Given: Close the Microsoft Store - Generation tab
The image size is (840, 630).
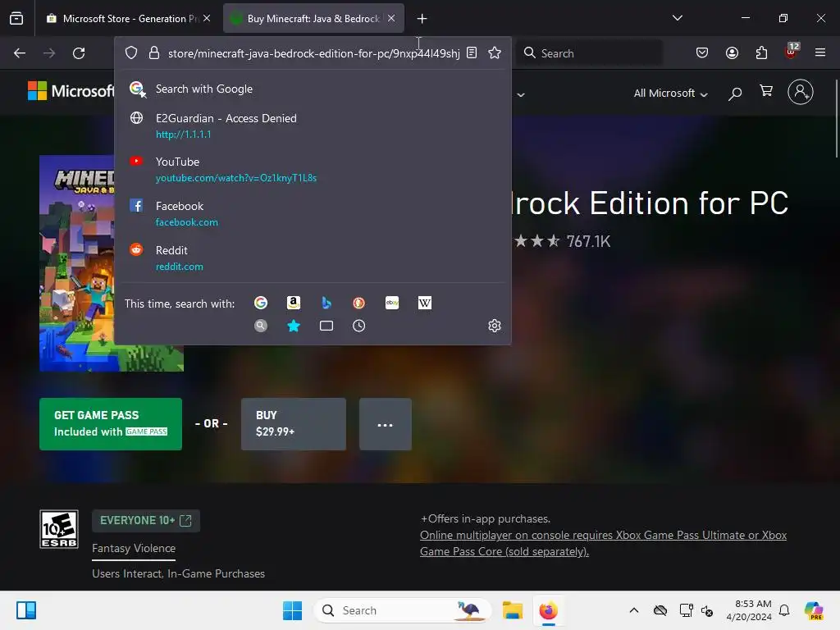Looking at the screenshot, I should [x=207, y=18].
